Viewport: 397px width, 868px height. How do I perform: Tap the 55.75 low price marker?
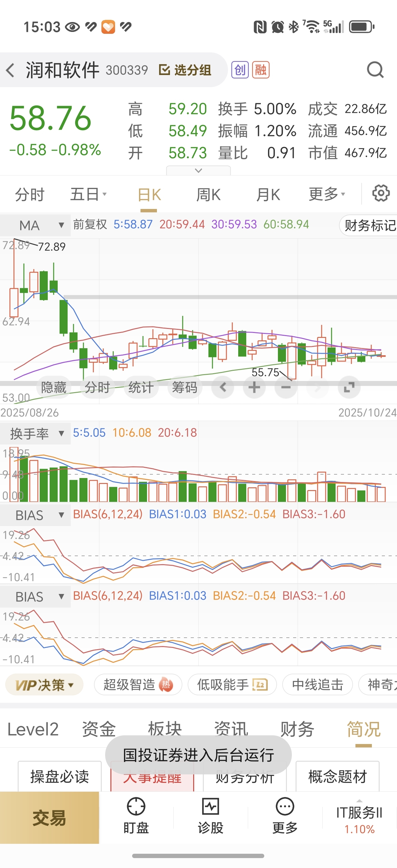click(x=265, y=372)
